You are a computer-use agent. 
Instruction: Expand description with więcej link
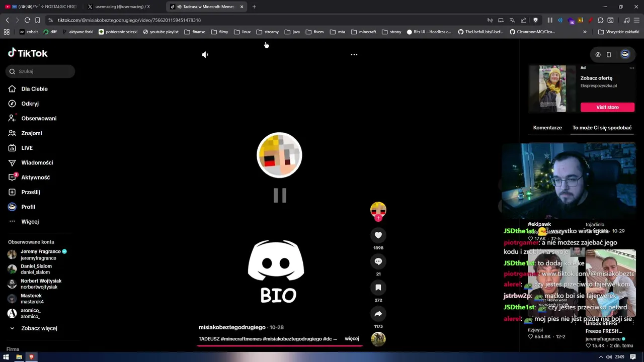[352, 339]
